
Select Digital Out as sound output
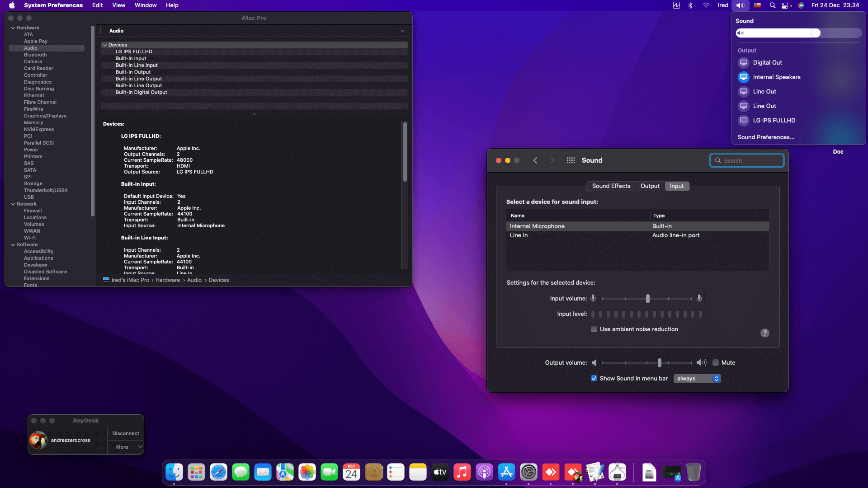point(798,63)
